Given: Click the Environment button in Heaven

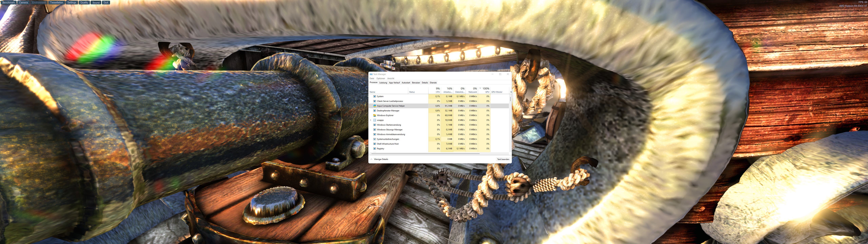Looking at the screenshot, I should [39, 2].
